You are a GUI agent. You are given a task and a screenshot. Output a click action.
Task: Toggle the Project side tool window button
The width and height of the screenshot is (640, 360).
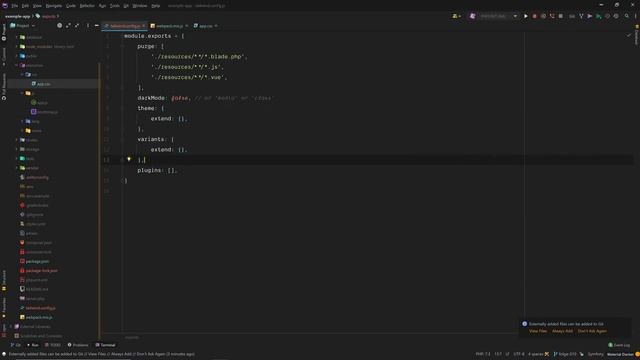pos(4,32)
